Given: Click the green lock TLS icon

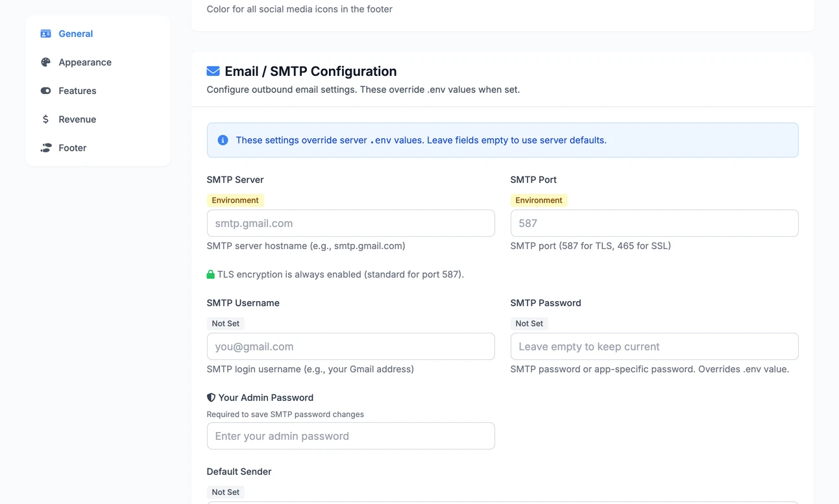Looking at the screenshot, I should 210,274.
